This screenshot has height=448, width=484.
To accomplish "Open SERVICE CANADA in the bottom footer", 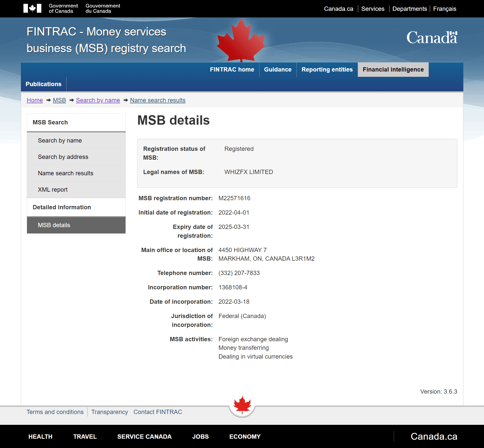I will click(144, 437).
